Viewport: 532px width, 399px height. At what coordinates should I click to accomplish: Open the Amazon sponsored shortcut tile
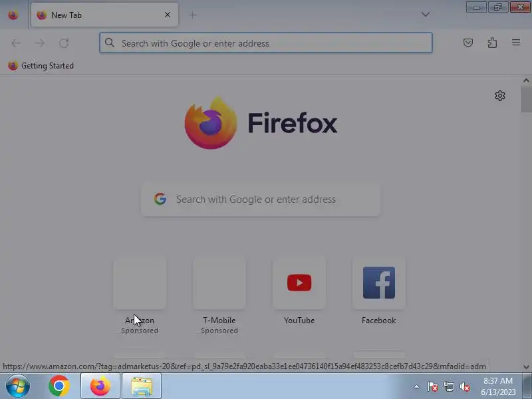coord(140,283)
